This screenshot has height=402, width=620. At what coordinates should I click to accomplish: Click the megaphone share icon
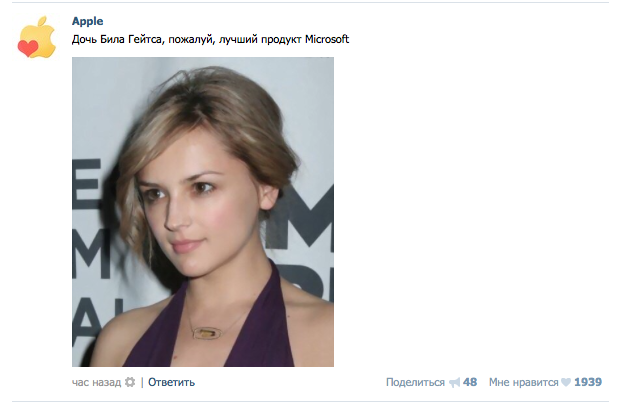[455, 383]
